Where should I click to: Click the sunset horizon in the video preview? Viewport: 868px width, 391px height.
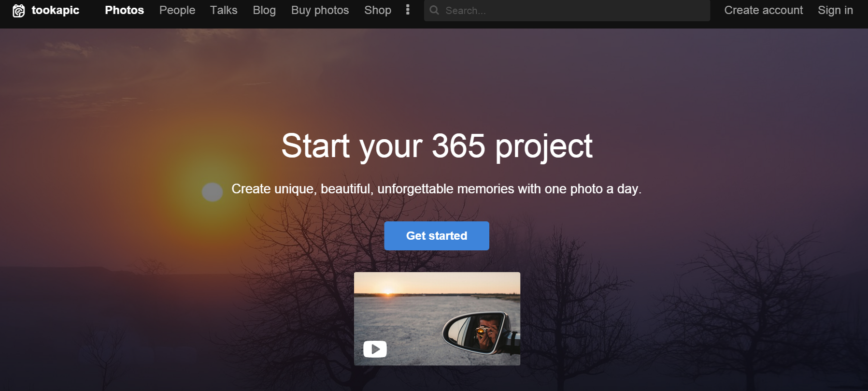click(388, 291)
